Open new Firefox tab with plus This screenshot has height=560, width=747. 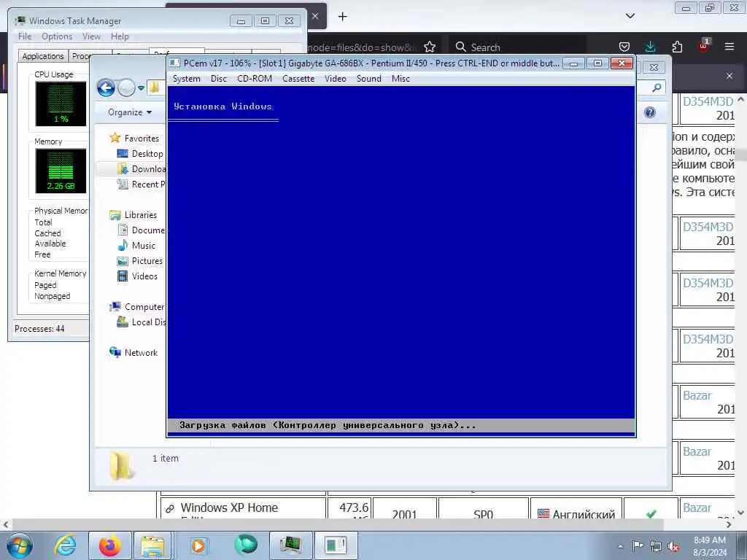[x=343, y=17]
